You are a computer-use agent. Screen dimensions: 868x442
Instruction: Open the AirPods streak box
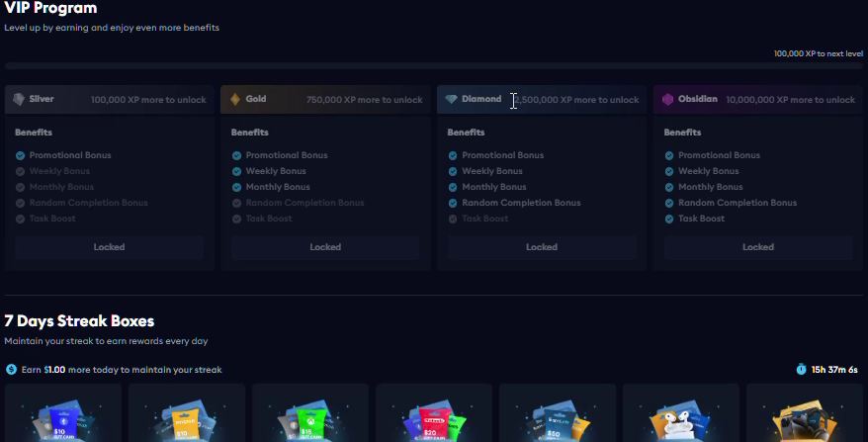click(681, 412)
